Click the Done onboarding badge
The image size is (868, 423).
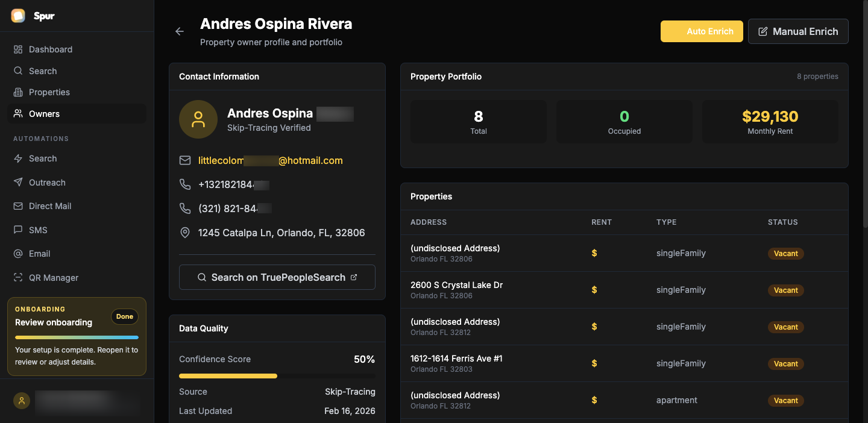click(x=125, y=316)
